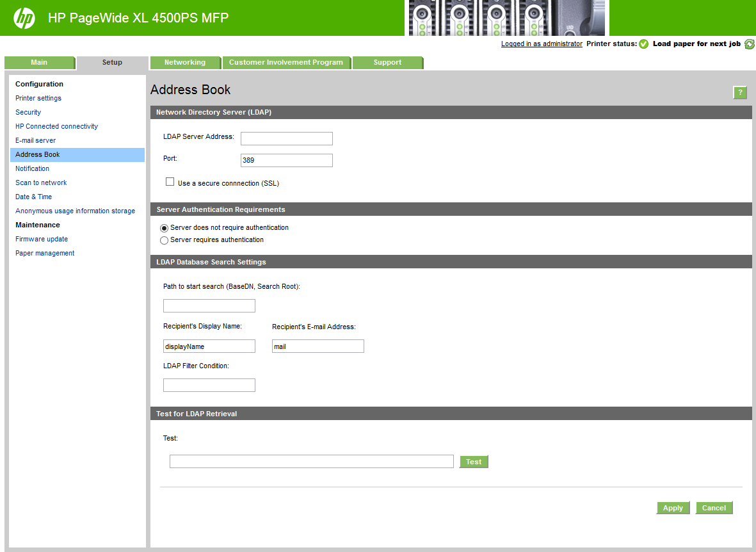Click Recipient's E-mail Address field
The height and width of the screenshot is (552, 756).
318,346
